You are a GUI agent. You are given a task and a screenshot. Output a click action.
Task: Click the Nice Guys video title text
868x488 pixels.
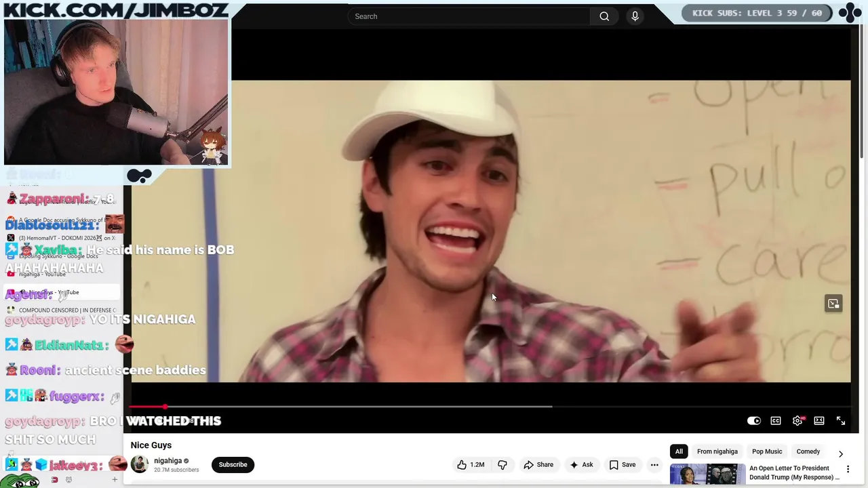[151, 445]
